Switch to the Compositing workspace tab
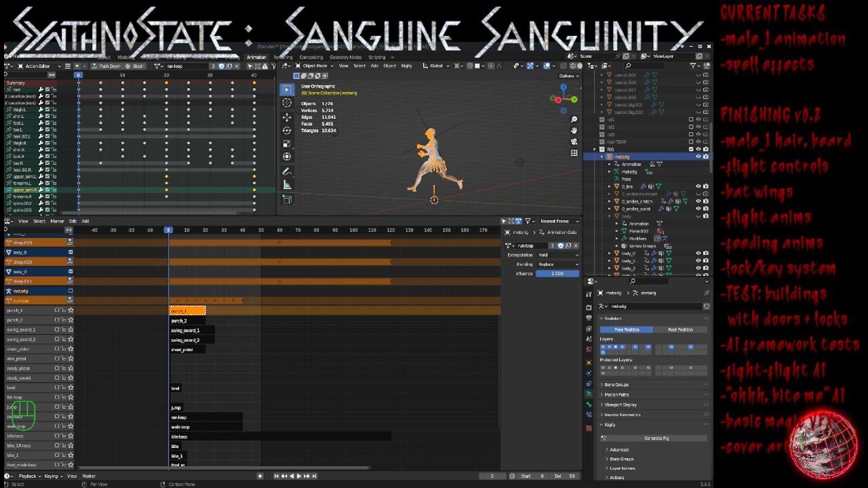This screenshot has width=868, height=488. tap(311, 57)
